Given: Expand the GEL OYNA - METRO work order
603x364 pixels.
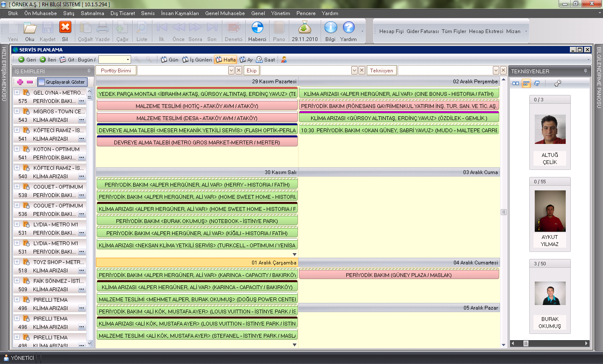Looking at the screenshot, I should 17,92.
